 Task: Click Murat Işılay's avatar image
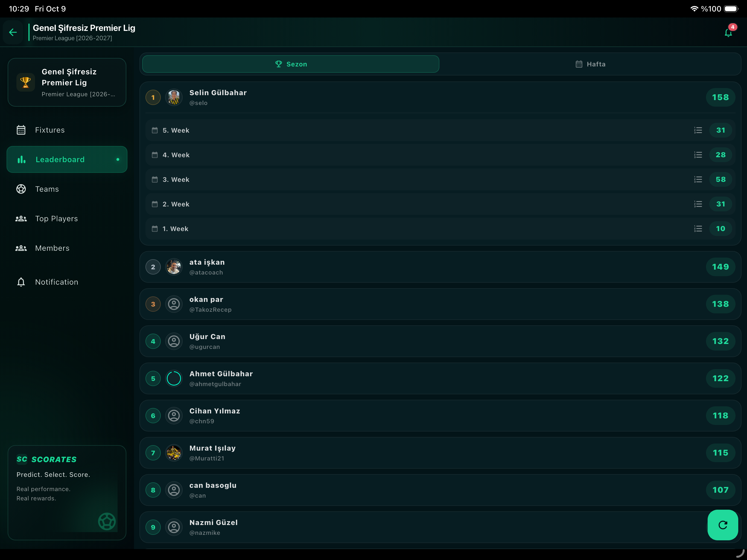point(174,453)
